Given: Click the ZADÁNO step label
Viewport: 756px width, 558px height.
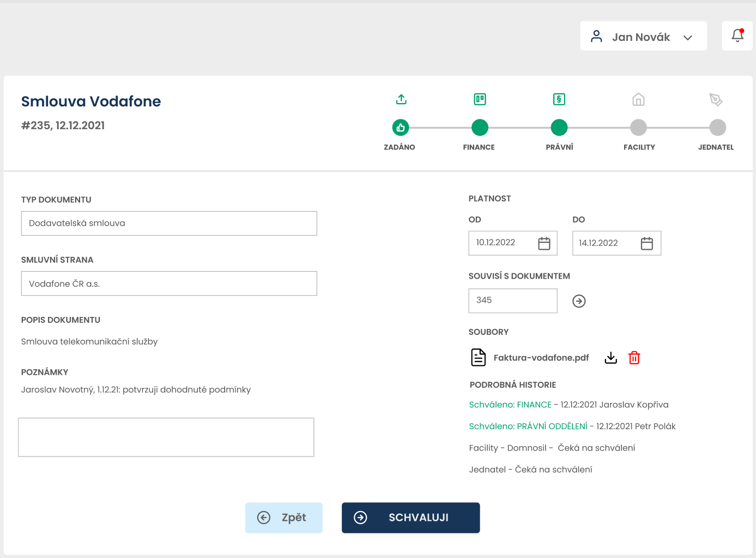Looking at the screenshot, I should pos(400,147).
